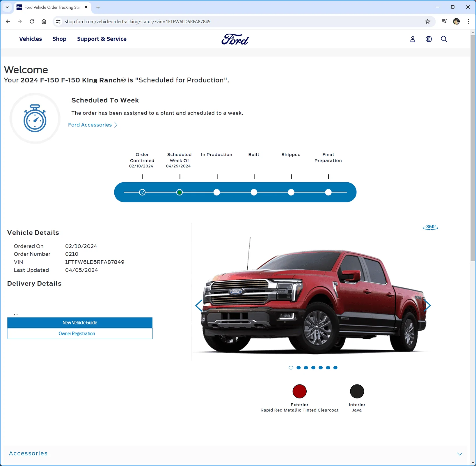Click the Final Preparation progress marker

click(328, 192)
